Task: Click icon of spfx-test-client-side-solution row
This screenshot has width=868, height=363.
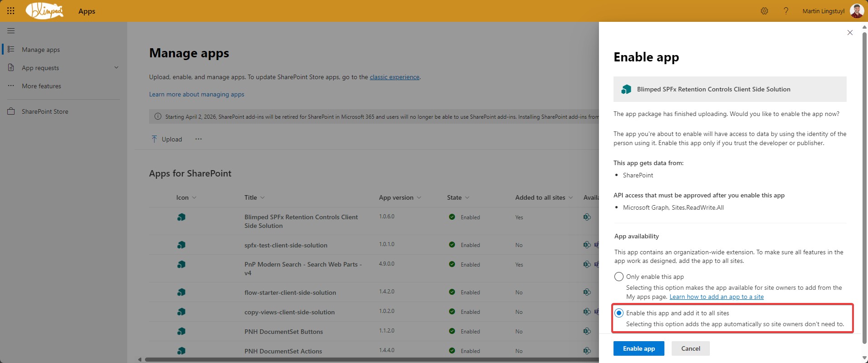Action: (181, 245)
